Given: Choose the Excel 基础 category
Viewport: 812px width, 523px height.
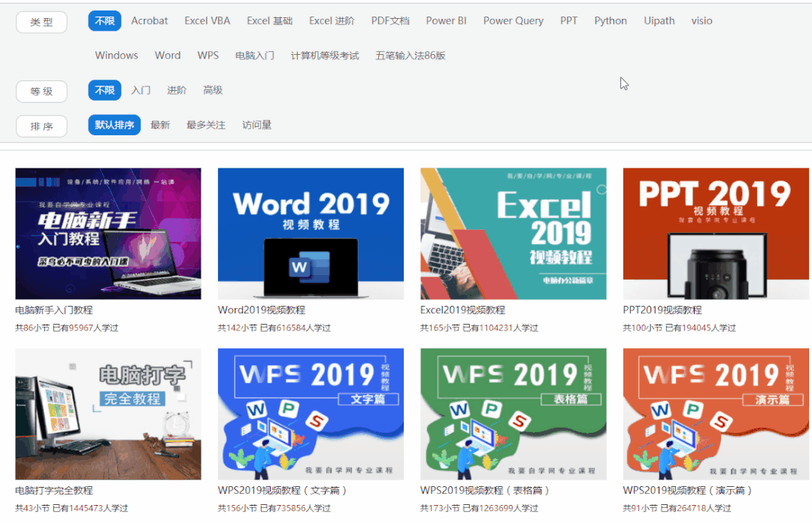Looking at the screenshot, I should click(269, 21).
